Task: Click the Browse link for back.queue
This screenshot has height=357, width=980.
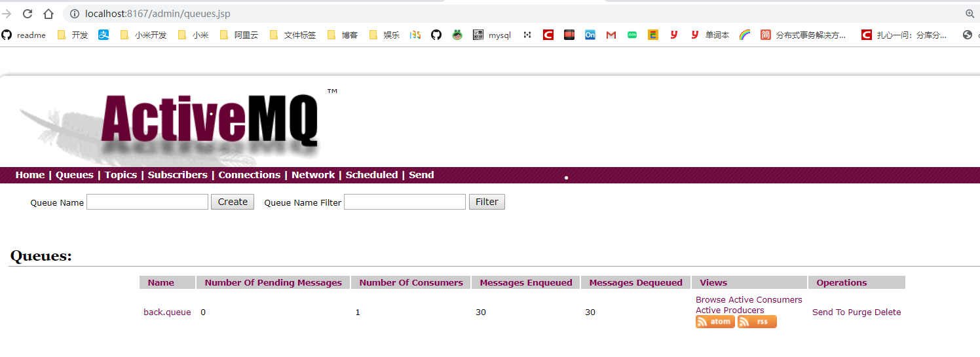Action: [x=711, y=300]
